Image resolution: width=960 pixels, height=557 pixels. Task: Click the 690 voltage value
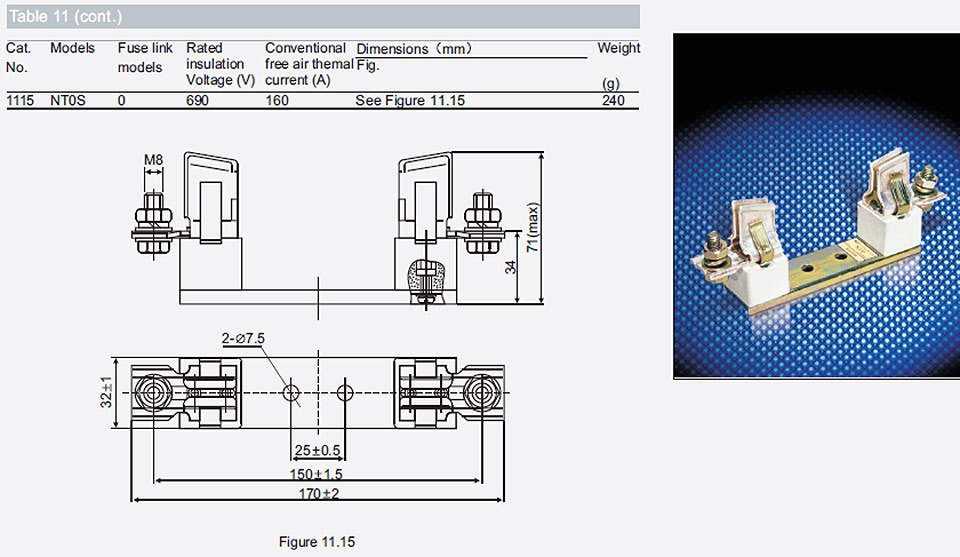point(197,100)
